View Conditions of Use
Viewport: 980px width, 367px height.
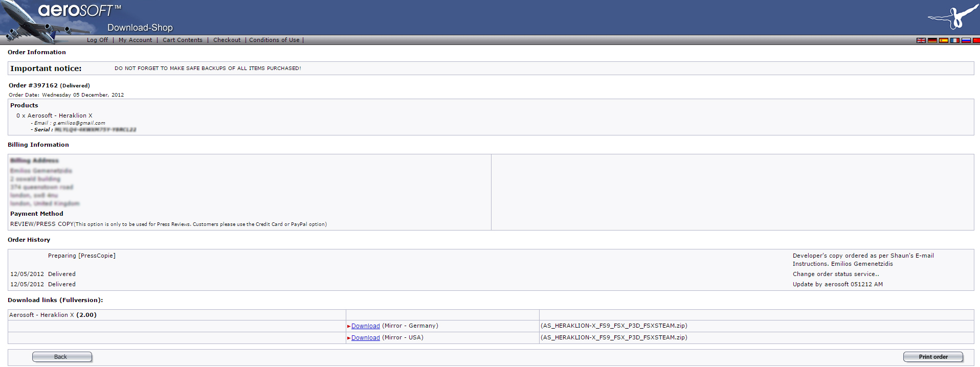[x=274, y=40]
